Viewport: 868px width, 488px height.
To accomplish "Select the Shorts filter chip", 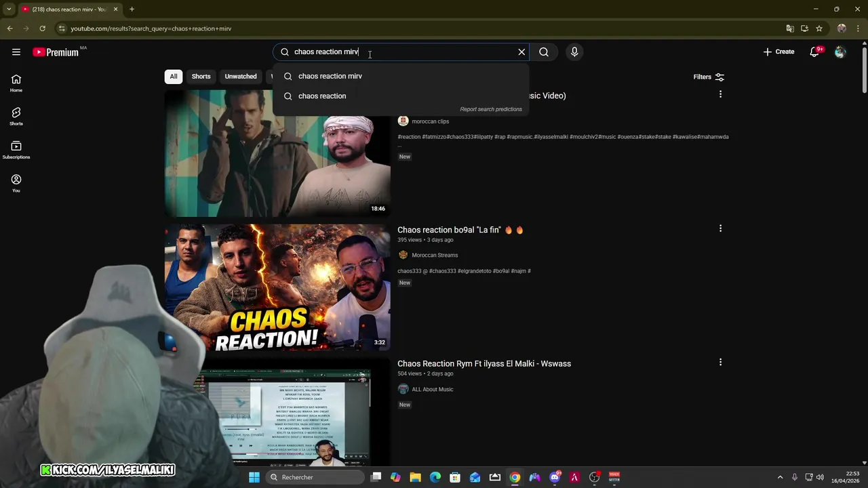I will pos(201,77).
